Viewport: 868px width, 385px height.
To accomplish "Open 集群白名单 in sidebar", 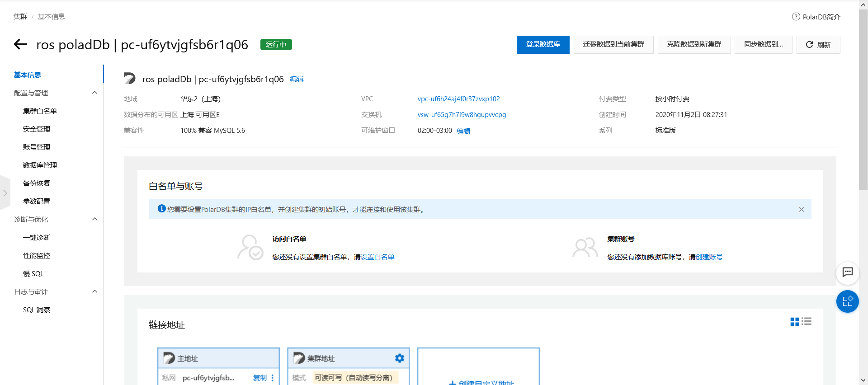I will 40,111.
